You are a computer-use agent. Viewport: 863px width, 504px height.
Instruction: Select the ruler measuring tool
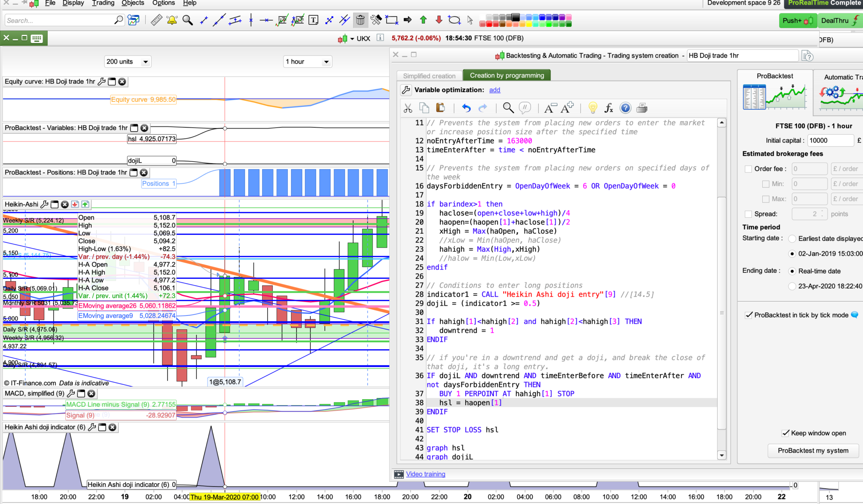(x=156, y=20)
